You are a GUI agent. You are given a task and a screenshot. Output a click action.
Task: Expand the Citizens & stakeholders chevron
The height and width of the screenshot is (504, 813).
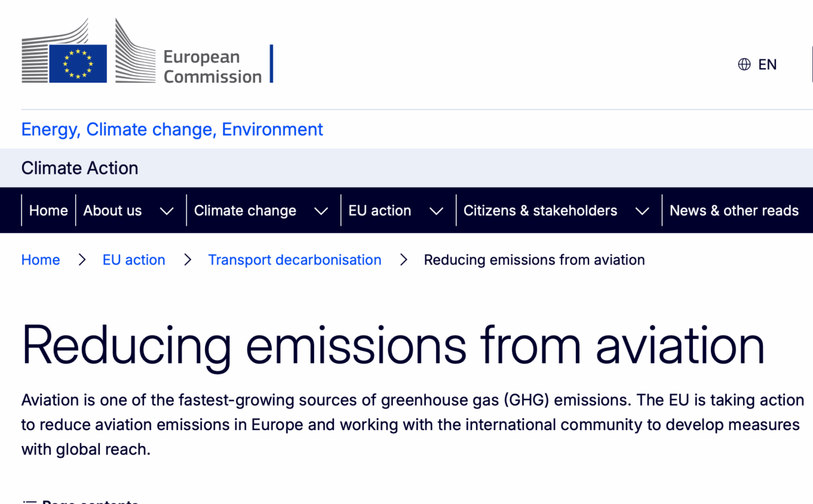(642, 211)
